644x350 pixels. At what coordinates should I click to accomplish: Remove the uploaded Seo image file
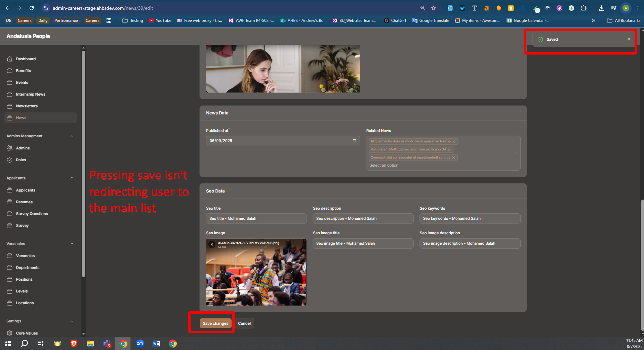(212, 245)
